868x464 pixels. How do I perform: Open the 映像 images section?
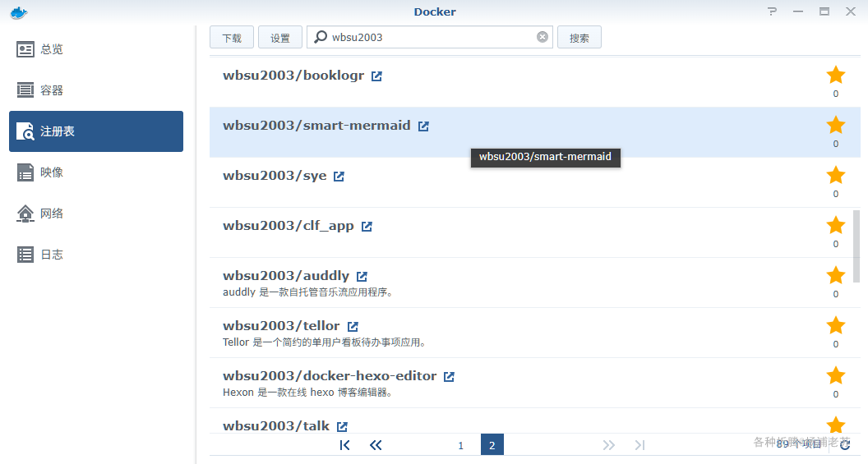pos(96,172)
